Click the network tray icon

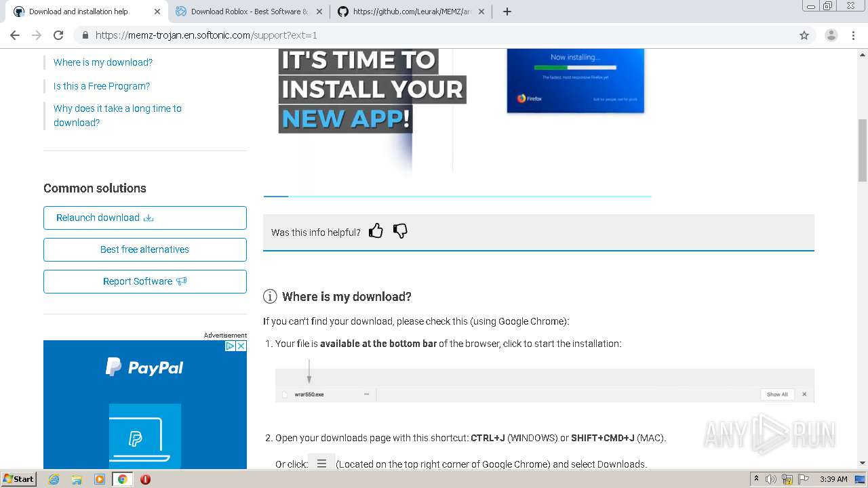coord(787,479)
